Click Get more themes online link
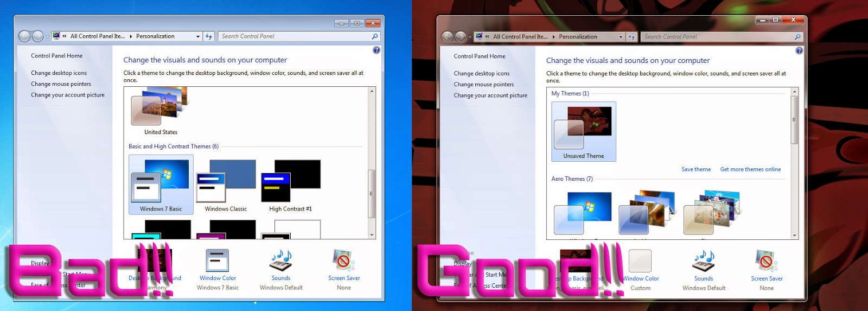 750,169
